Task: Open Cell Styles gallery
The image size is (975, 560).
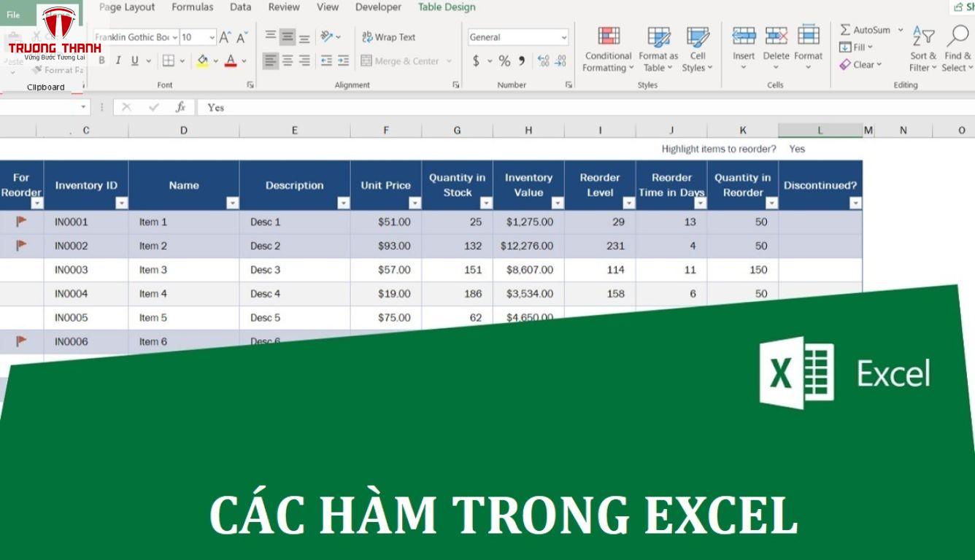Action: point(698,50)
